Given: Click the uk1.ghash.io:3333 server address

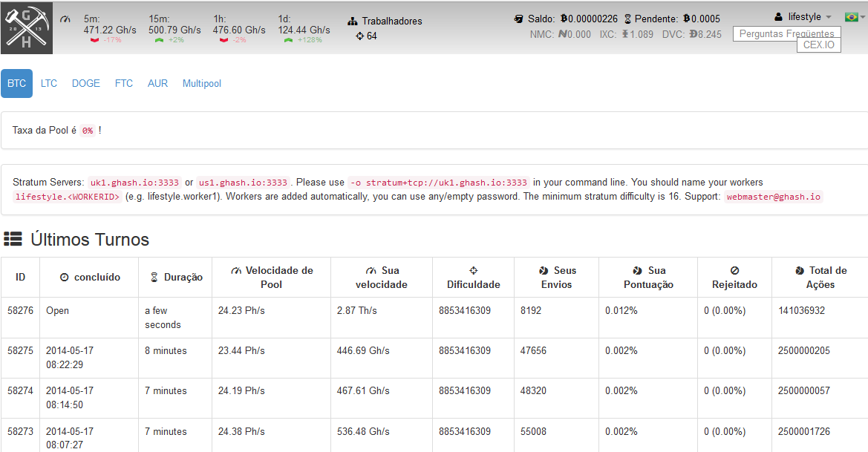Looking at the screenshot, I should [134, 183].
